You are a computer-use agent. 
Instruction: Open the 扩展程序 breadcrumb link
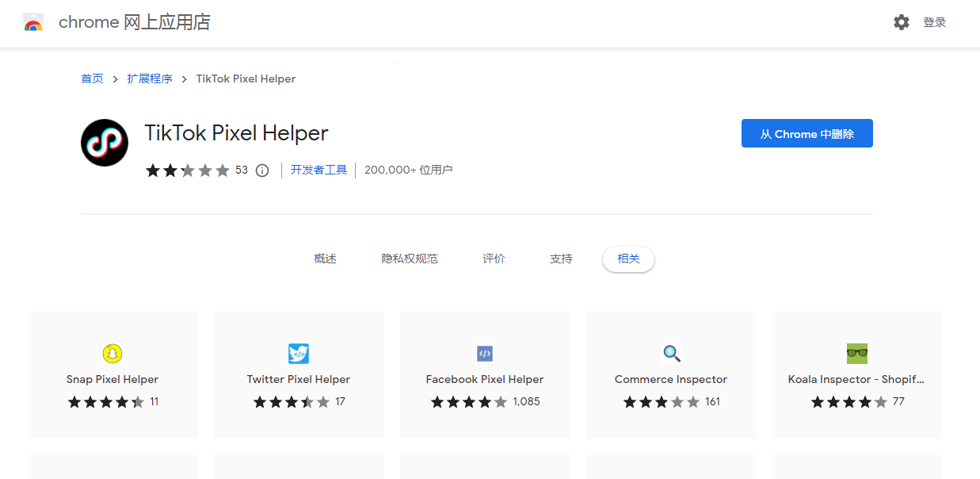[150, 79]
